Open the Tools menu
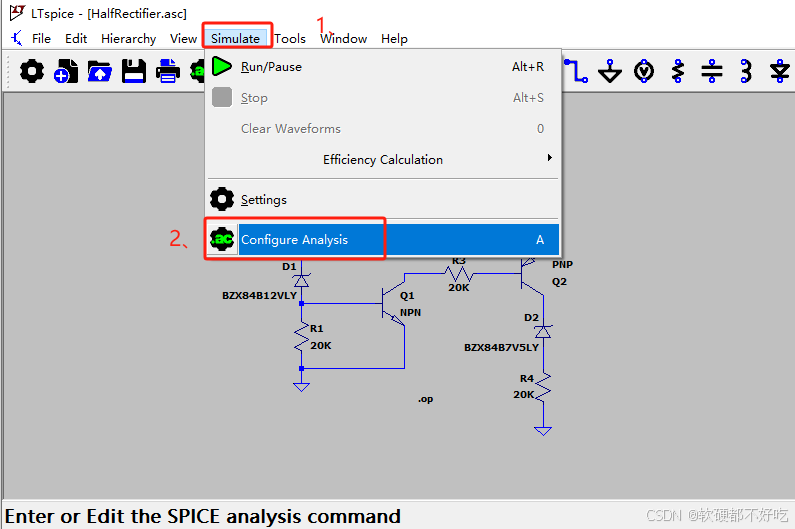 pyautogui.click(x=290, y=39)
